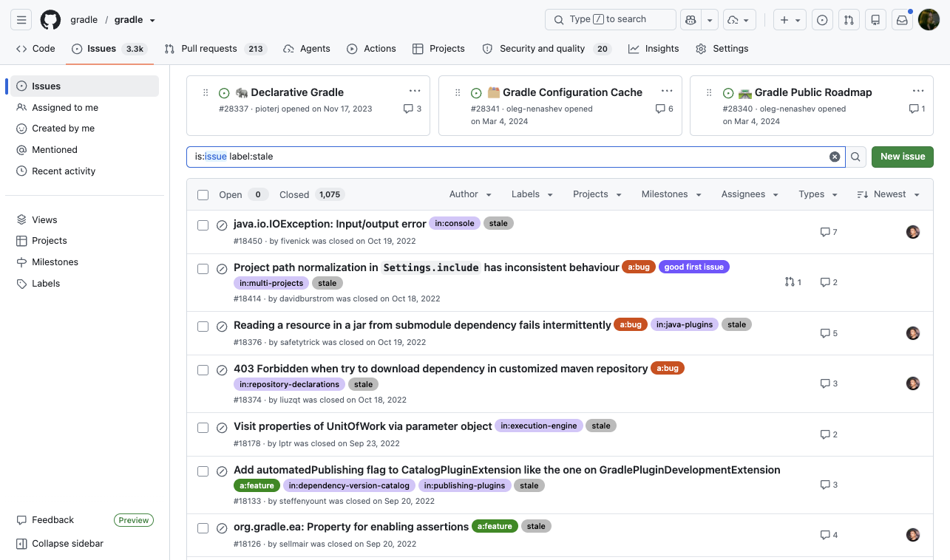Open Copilot chat icon in header

tap(691, 20)
